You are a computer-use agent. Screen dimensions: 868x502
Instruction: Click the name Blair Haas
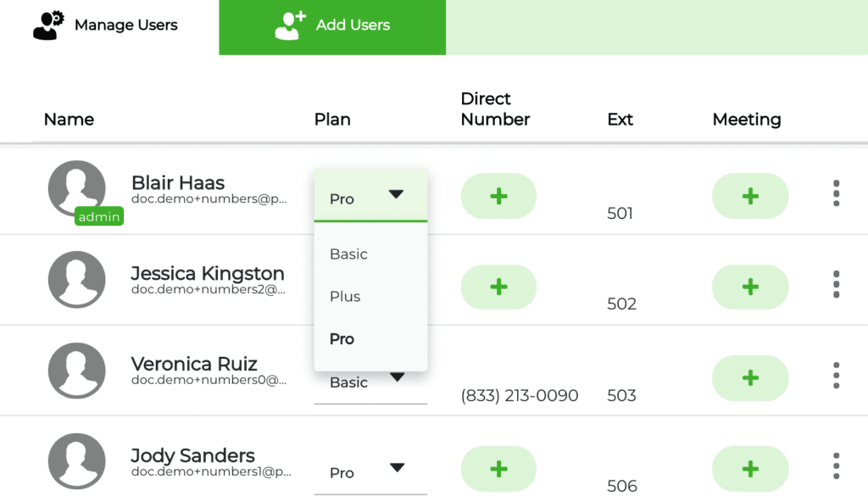pyautogui.click(x=178, y=183)
